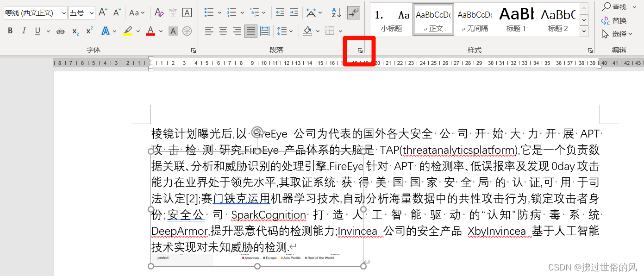Click the first line indent marker on ruler
The height and width of the screenshot is (276, 644).
click(150, 59)
